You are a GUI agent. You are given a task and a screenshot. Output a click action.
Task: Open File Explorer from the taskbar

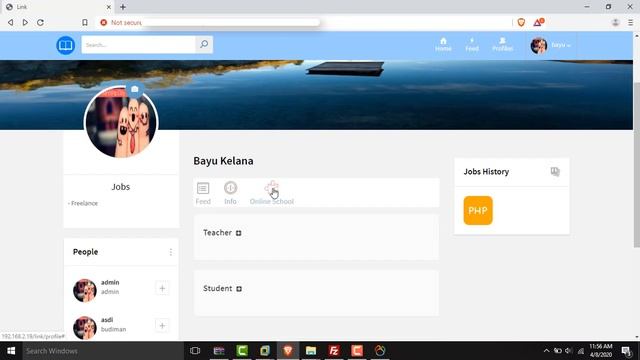pyautogui.click(x=311, y=351)
